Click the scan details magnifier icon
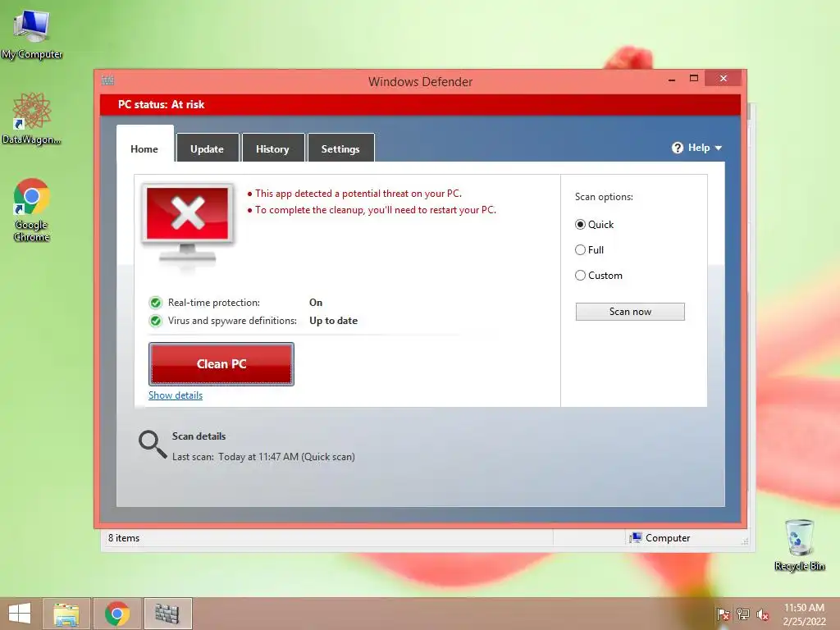 click(x=152, y=445)
